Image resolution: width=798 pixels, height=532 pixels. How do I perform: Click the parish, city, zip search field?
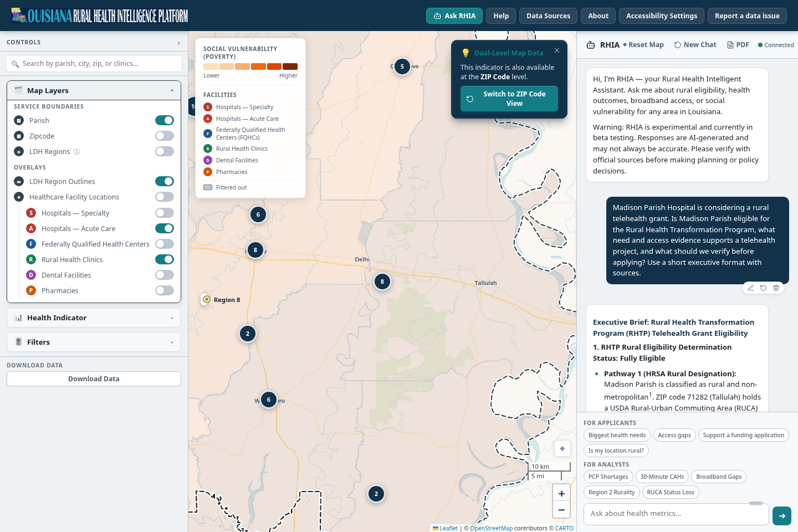point(94,63)
